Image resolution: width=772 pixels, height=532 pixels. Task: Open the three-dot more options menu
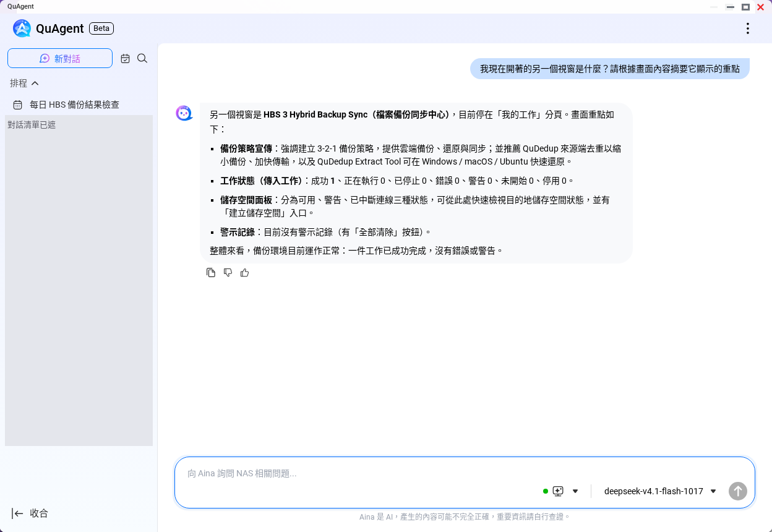748,28
